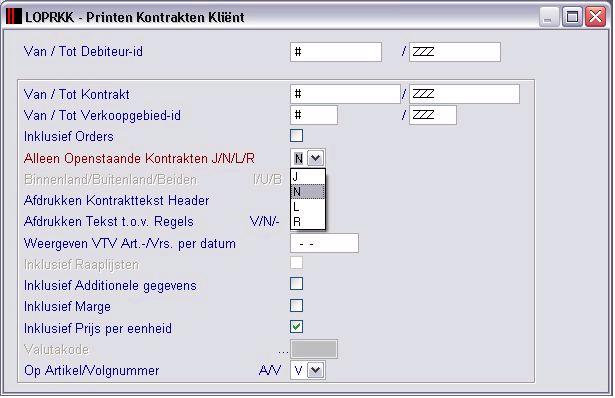
Task: Uncheck Inklusief Prijs per eenheid
Action: (297, 327)
